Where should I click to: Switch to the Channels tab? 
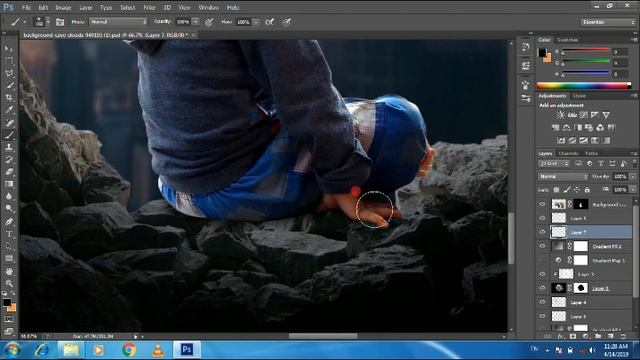pos(568,153)
